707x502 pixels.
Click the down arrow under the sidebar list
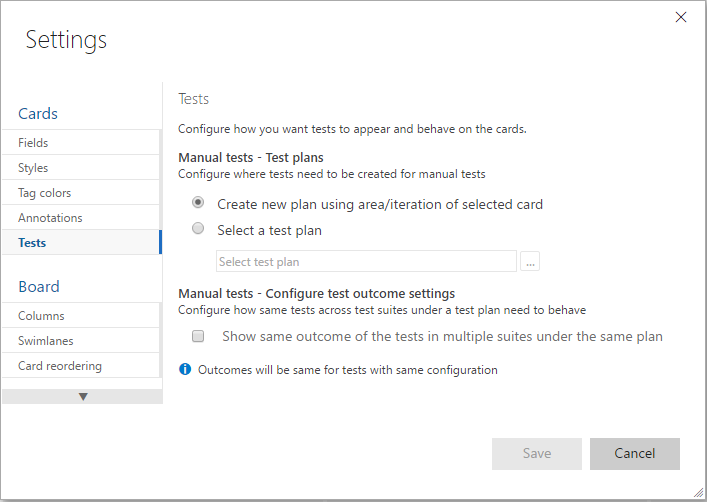(x=83, y=396)
